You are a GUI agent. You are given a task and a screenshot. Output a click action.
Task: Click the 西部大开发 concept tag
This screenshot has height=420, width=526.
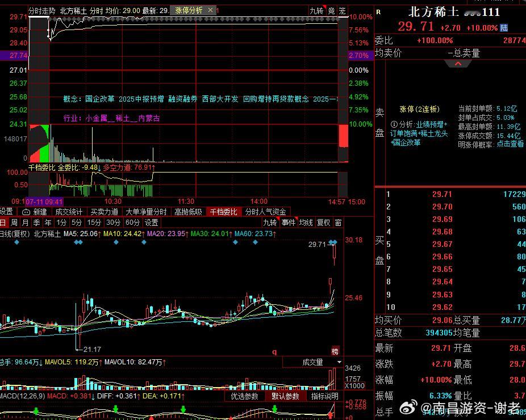(220, 99)
